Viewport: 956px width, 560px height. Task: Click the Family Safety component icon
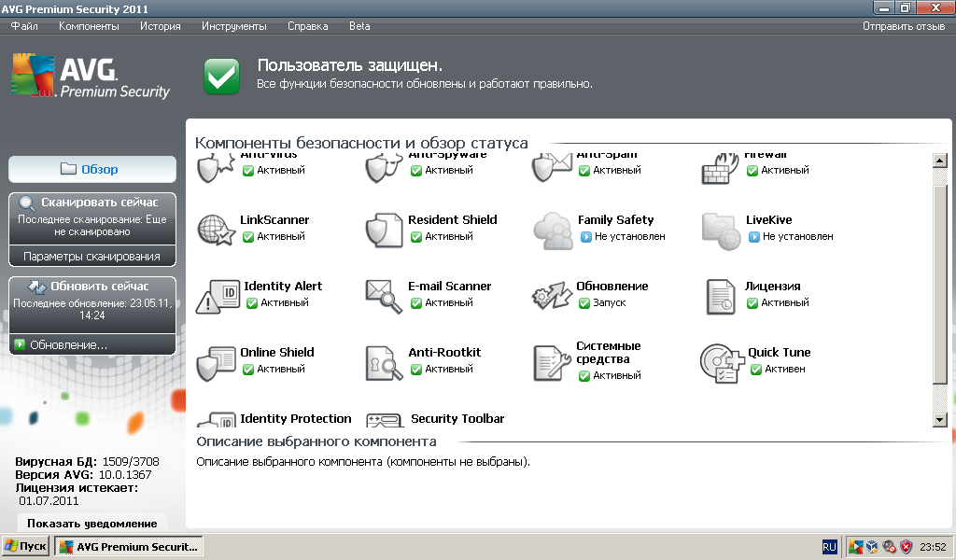click(553, 231)
